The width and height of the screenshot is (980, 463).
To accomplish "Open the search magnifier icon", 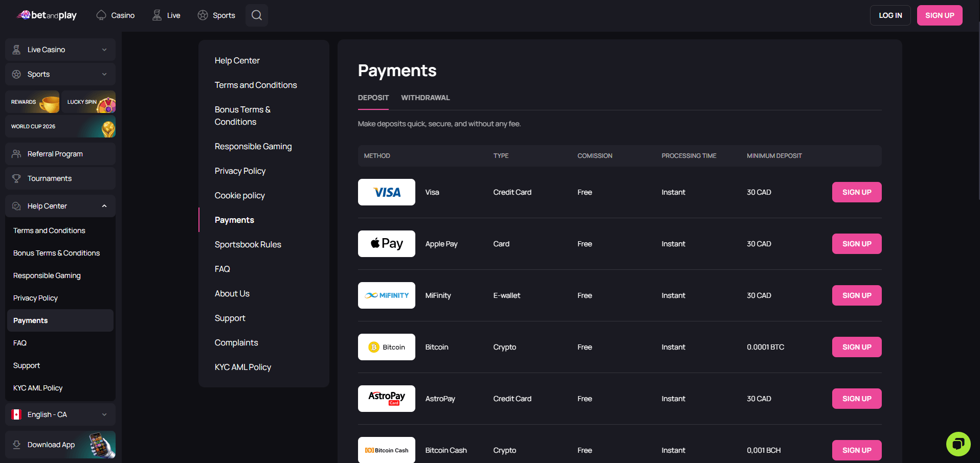I will point(257,15).
